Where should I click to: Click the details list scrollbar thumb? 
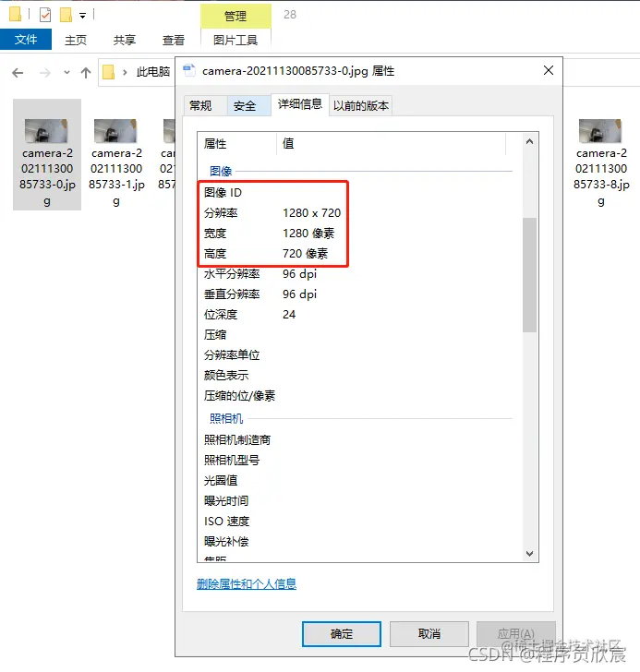pos(529,275)
